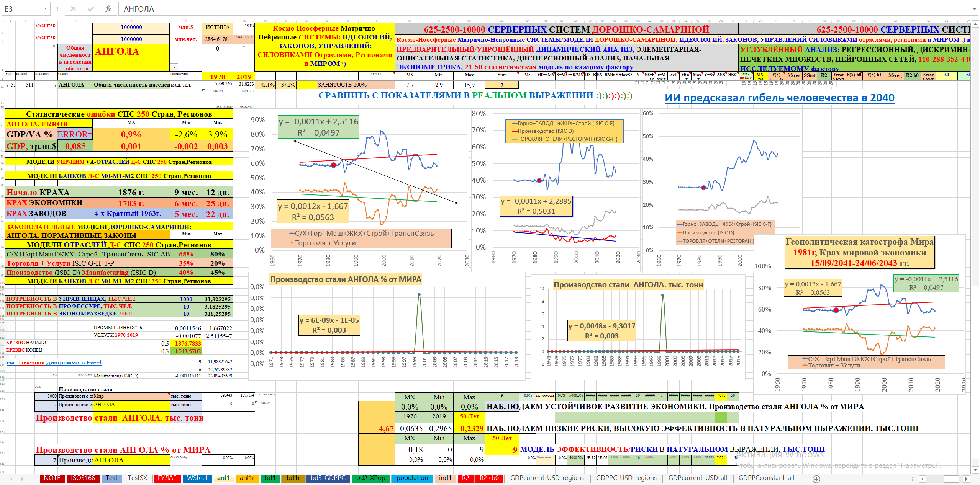Screen dimensions: 980x485
Task: Expand the formula bar chevron
Action: pyautogui.click(x=975, y=9)
